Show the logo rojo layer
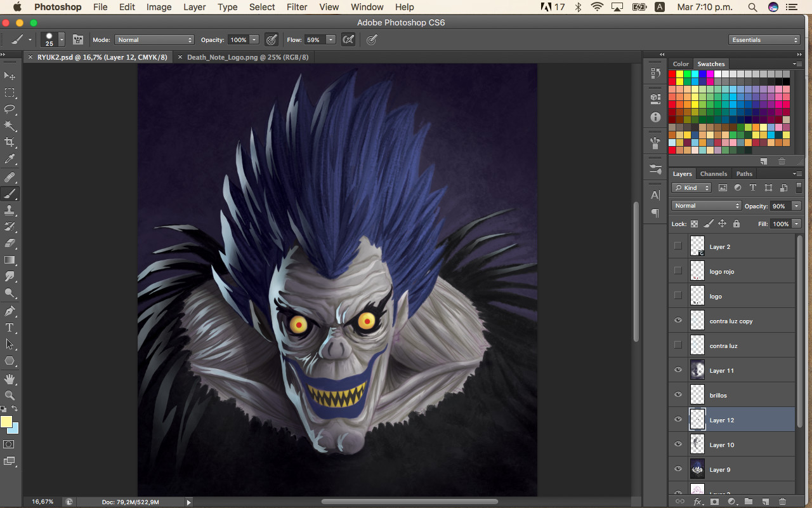Viewport: 812px width, 508px height. click(x=678, y=271)
